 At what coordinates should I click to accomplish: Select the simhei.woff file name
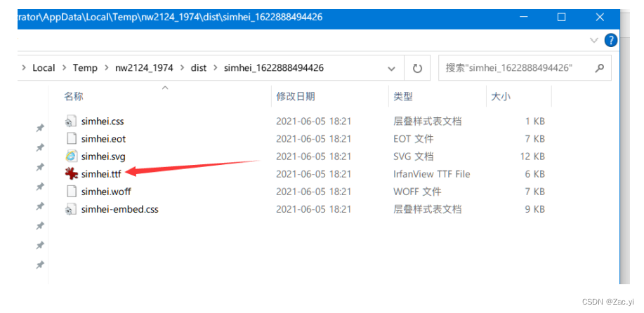(106, 192)
